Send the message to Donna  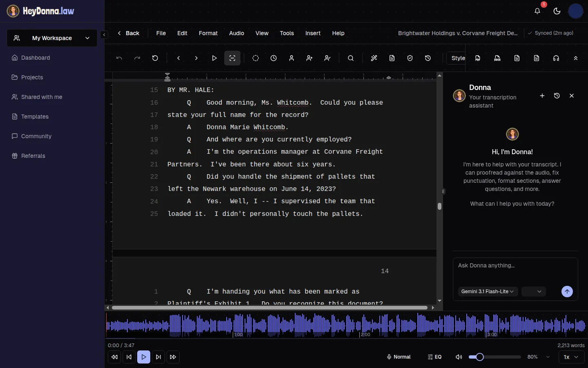coord(567,292)
